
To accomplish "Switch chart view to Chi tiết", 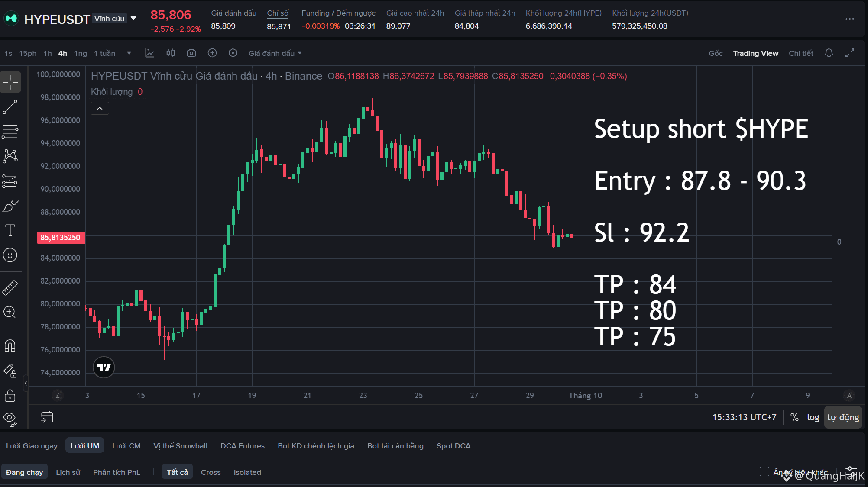I will (x=801, y=53).
